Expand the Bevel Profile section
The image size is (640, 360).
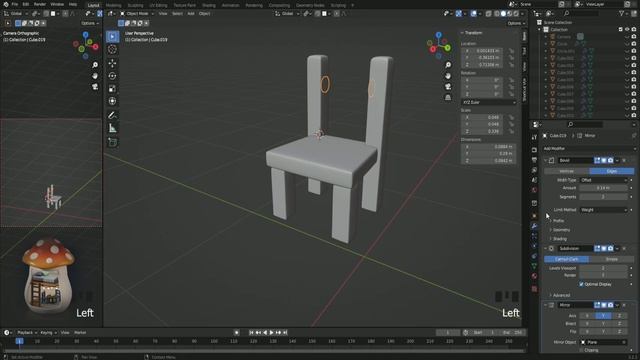tap(557, 221)
